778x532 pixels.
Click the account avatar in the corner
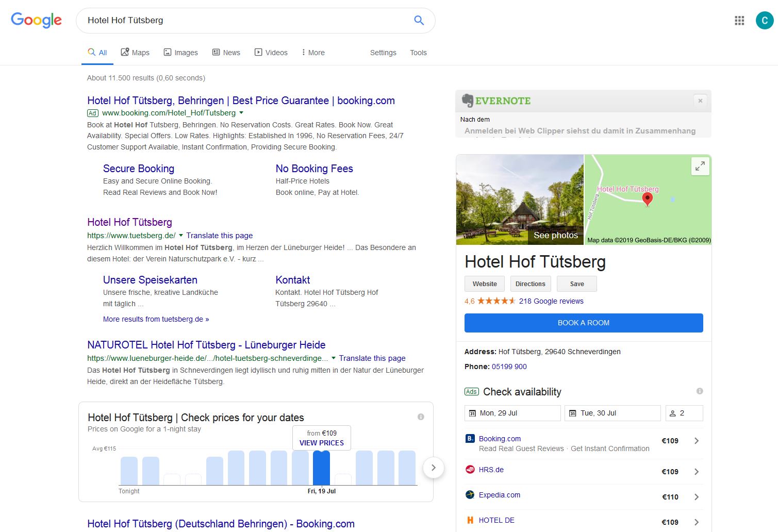tap(765, 20)
